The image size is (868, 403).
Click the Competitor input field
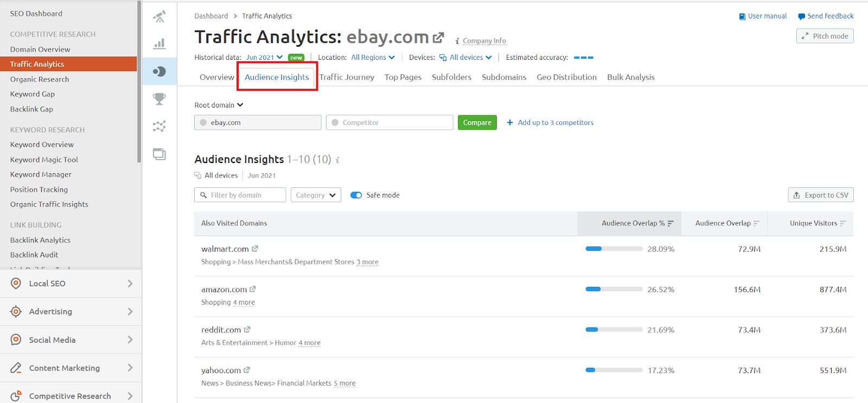click(x=390, y=122)
